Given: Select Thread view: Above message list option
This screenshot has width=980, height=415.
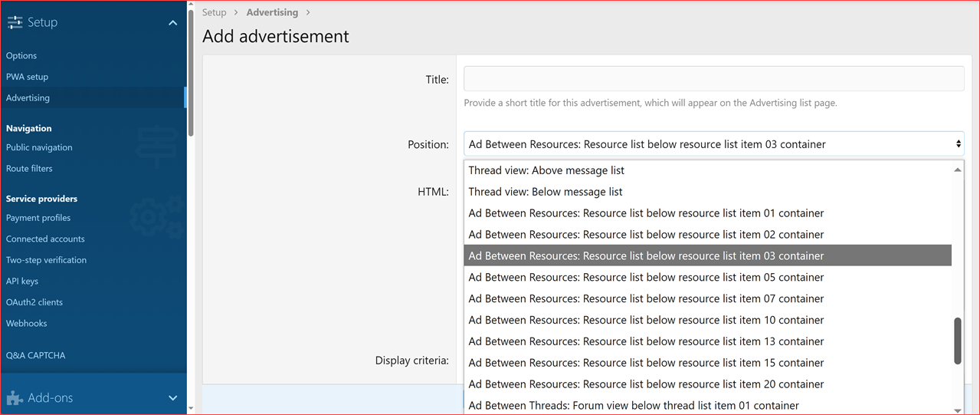Looking at the screenshot, I should click(x=546, y=170).
